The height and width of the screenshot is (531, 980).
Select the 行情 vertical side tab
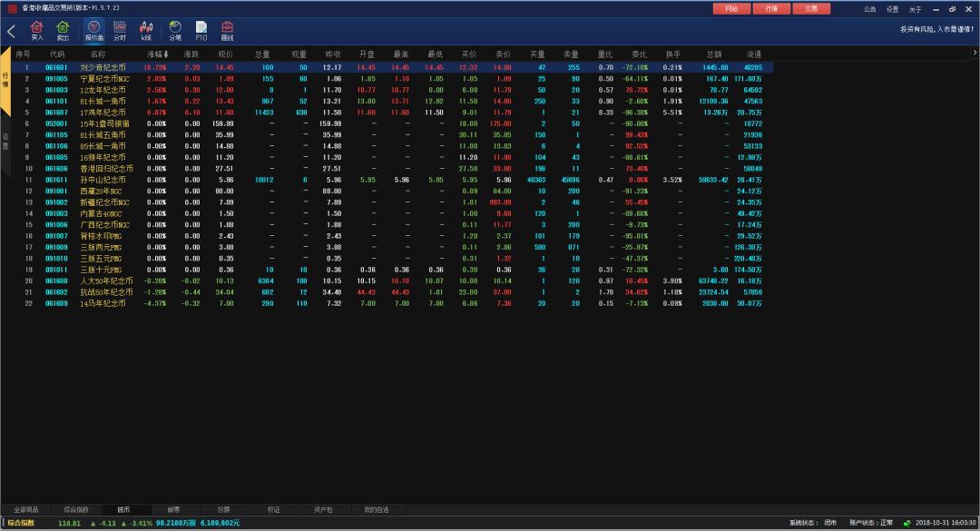(x=5, y=80)
